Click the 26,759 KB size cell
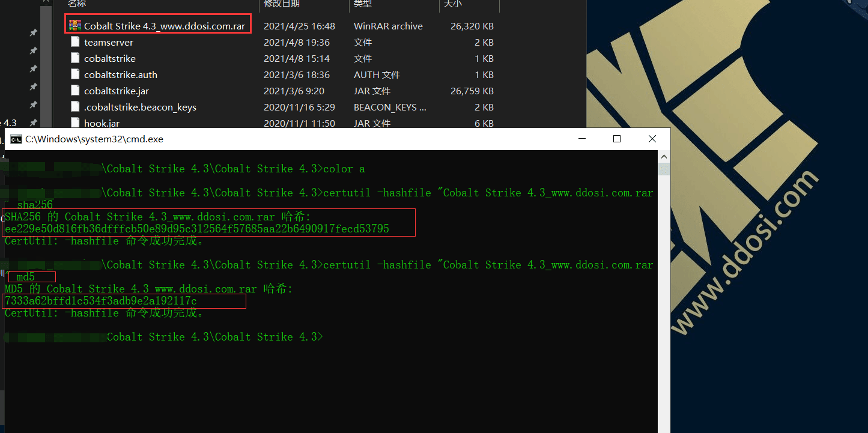The height and width of the screenshot is (433, 868). [472, 91]
